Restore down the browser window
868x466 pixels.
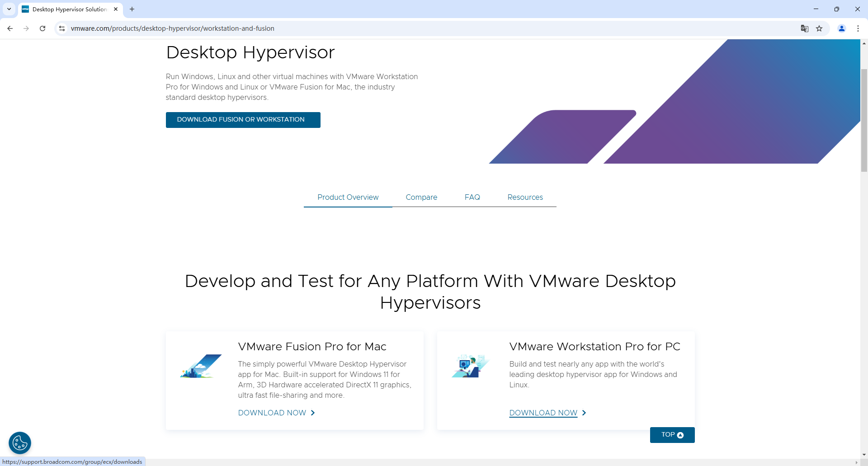[837, 9]
